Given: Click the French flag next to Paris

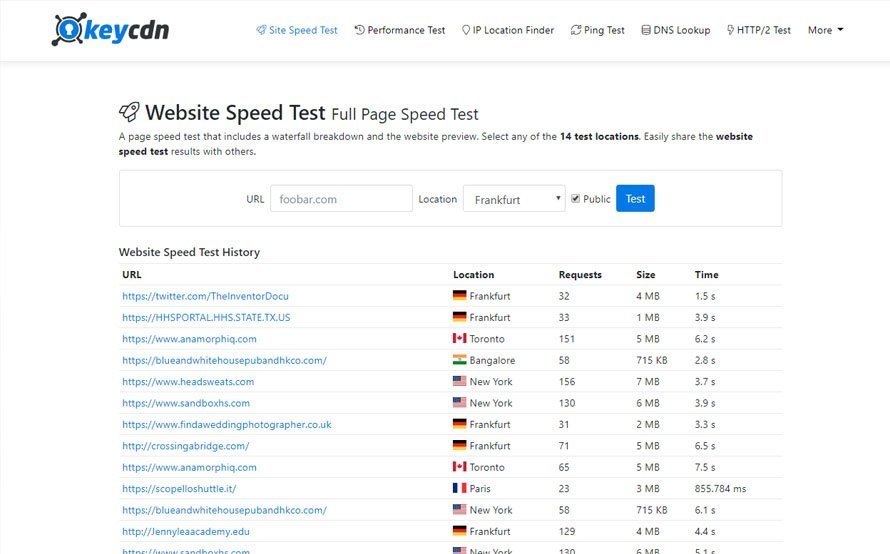Looking at the screenshot, I should (x=459, y=488).
